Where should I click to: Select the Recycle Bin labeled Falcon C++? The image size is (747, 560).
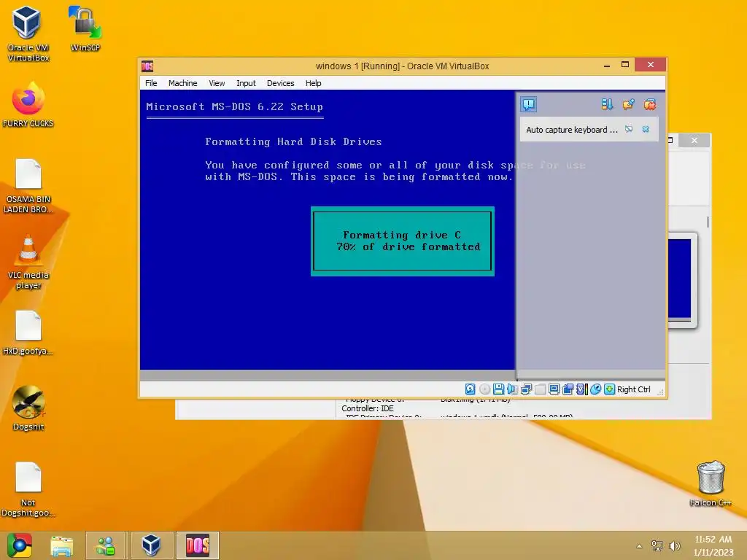tap(711, 483)
